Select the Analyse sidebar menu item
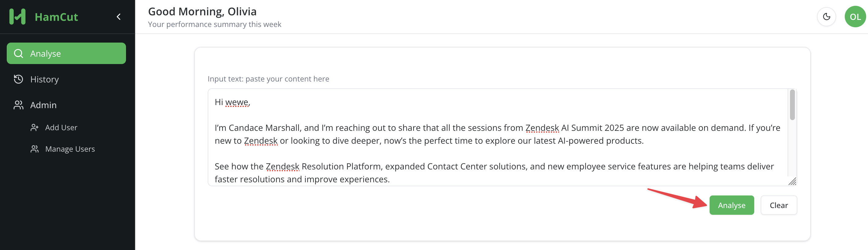Viewport: 868px width, 250px height. pyautogui.click(x=66, y=53)
